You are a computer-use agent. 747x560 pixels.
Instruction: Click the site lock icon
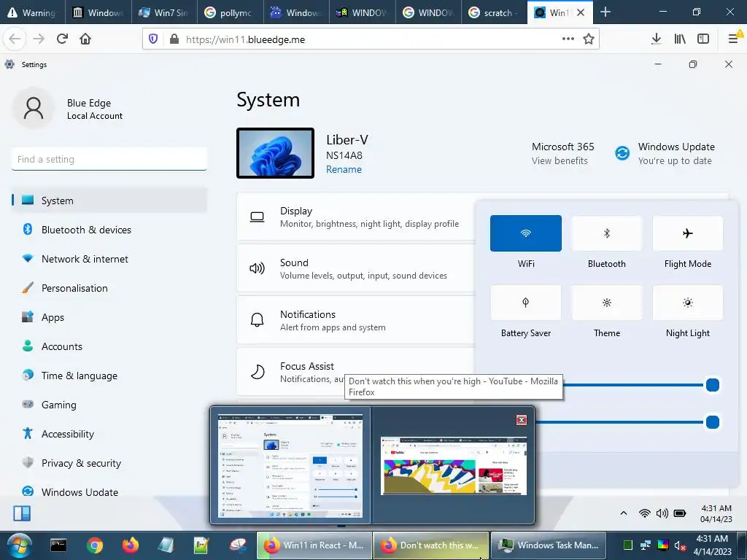[174, 39]
